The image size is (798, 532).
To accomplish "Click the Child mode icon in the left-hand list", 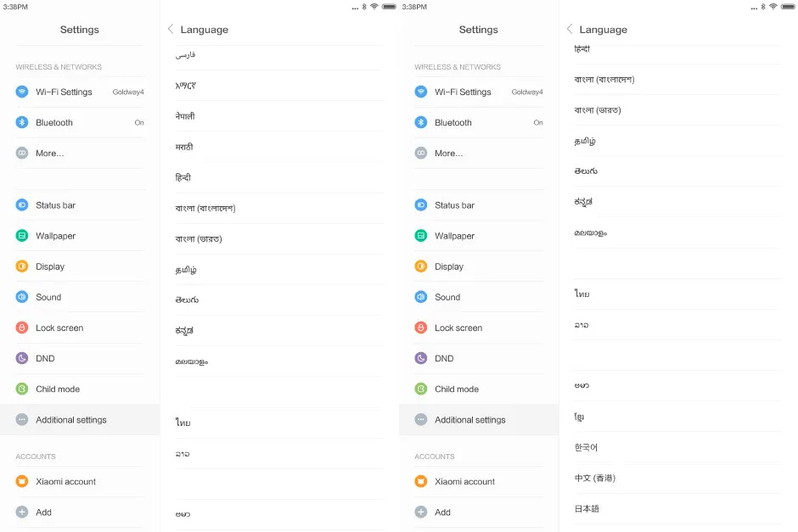I will (22, 389).
